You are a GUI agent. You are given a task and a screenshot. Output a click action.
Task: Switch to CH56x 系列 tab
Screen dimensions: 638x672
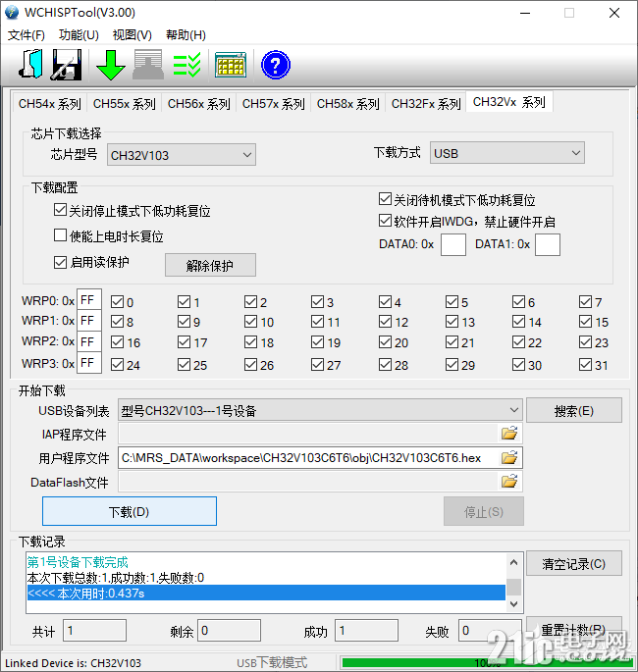coord(199,103)
